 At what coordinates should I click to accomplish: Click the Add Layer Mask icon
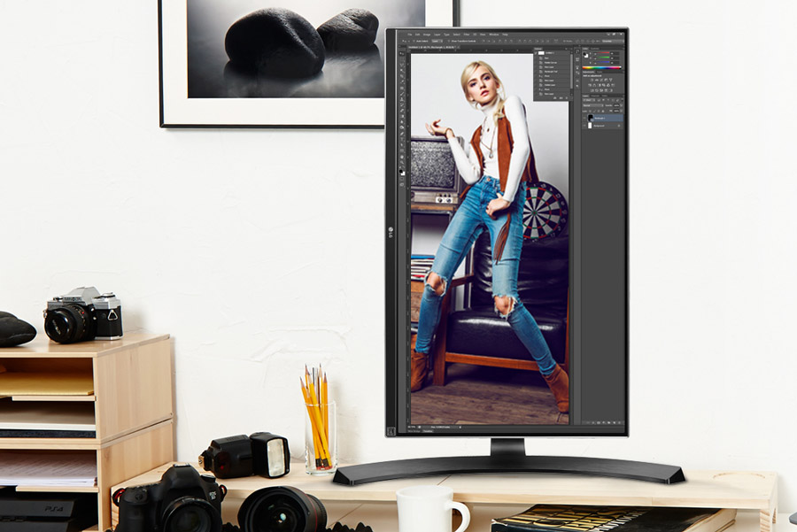[x=599, y=422]
